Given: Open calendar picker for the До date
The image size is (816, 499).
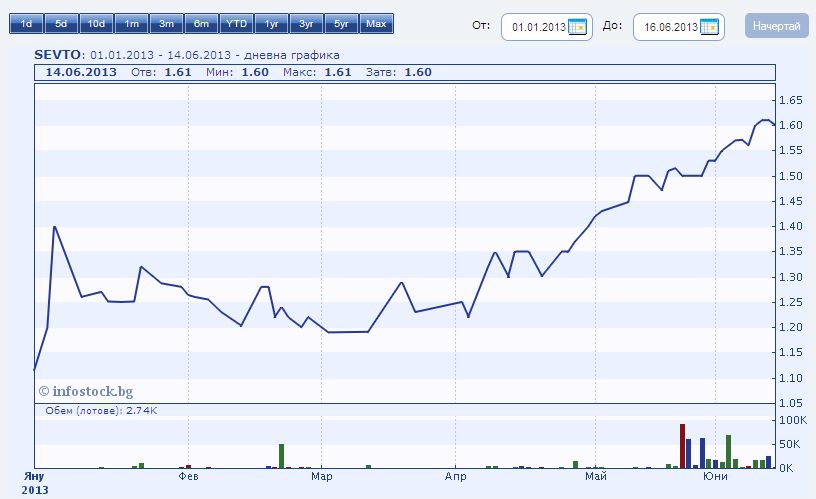Looking at the screenshot, I should coord(709,27).
